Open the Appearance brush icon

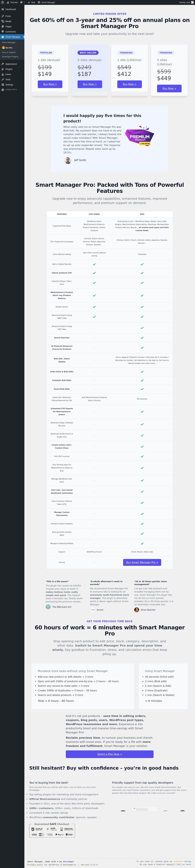(3, 64)
